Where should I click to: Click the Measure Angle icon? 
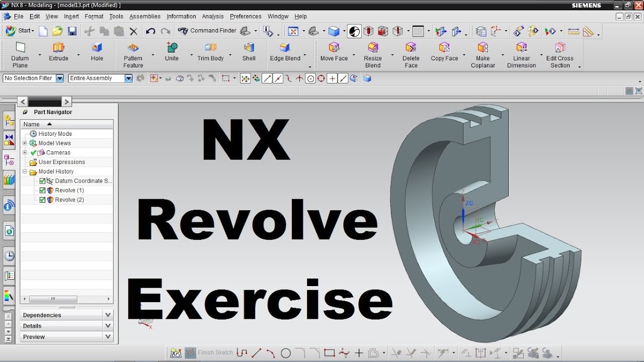(x=588, y=31)
